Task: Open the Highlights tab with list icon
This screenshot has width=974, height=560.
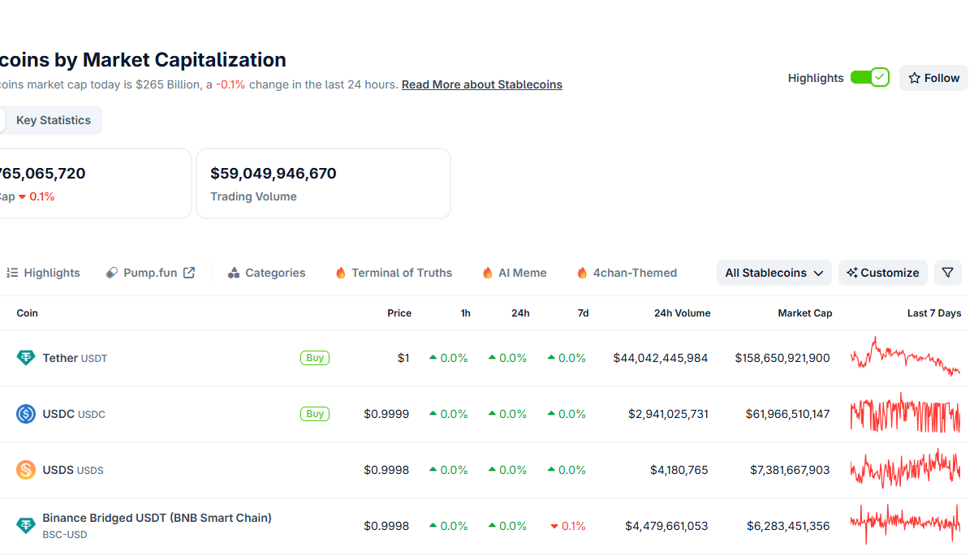Action: (x=43, y=273)
